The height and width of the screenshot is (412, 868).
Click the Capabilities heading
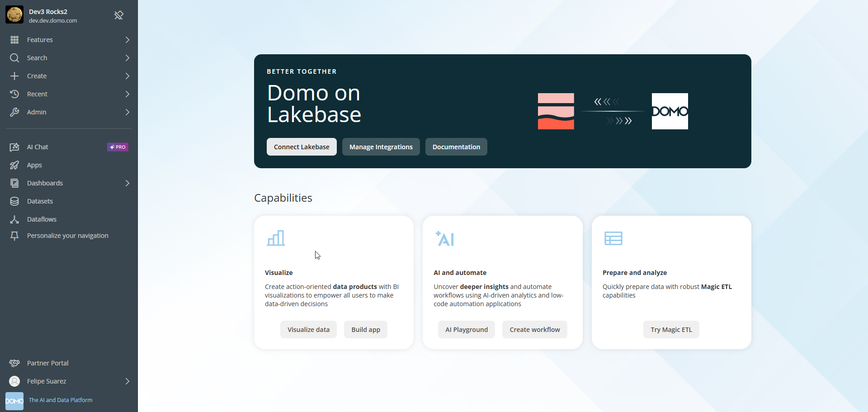pyautogui.click(x=283, y=198)
